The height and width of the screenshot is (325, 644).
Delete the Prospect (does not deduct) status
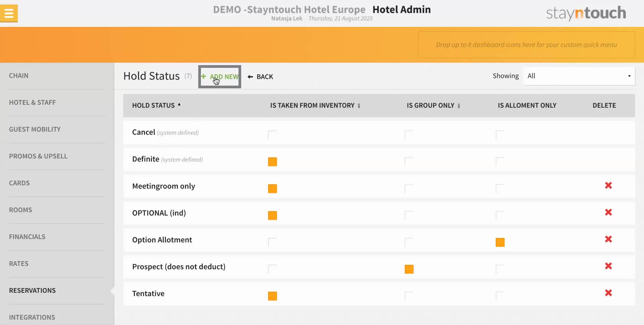click(x=608, y=266)
